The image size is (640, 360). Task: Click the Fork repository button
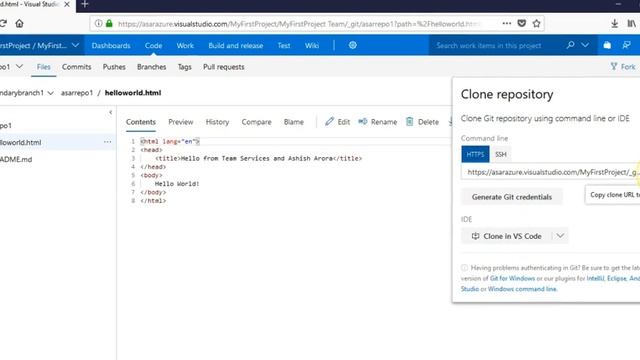(x=623, y=67)
